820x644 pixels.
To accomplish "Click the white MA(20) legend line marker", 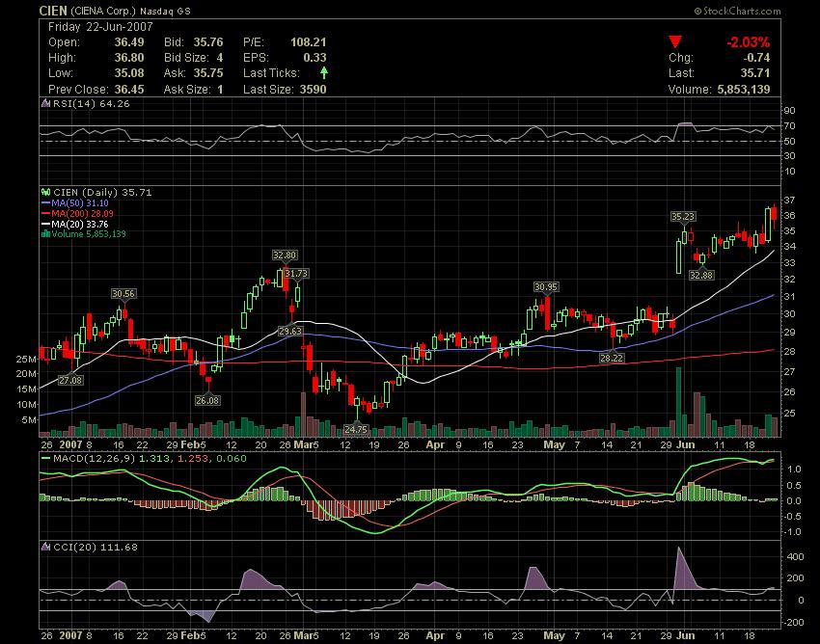I will (45, 224).
